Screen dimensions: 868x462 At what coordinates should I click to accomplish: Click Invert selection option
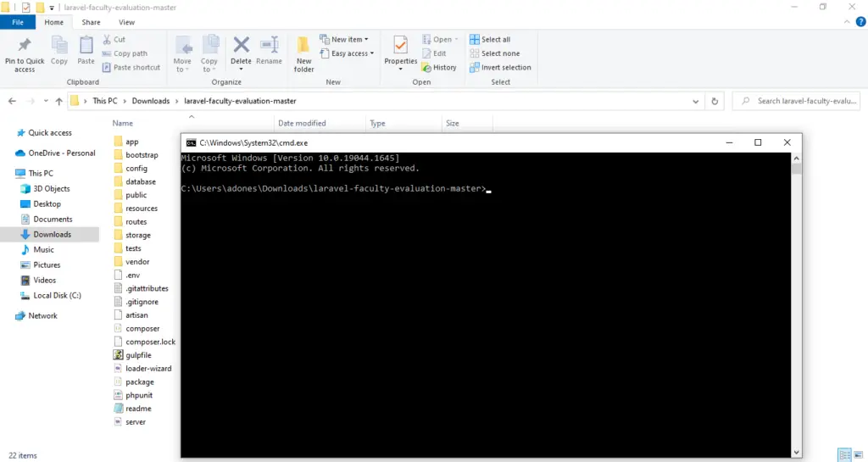tap(505, 68)
